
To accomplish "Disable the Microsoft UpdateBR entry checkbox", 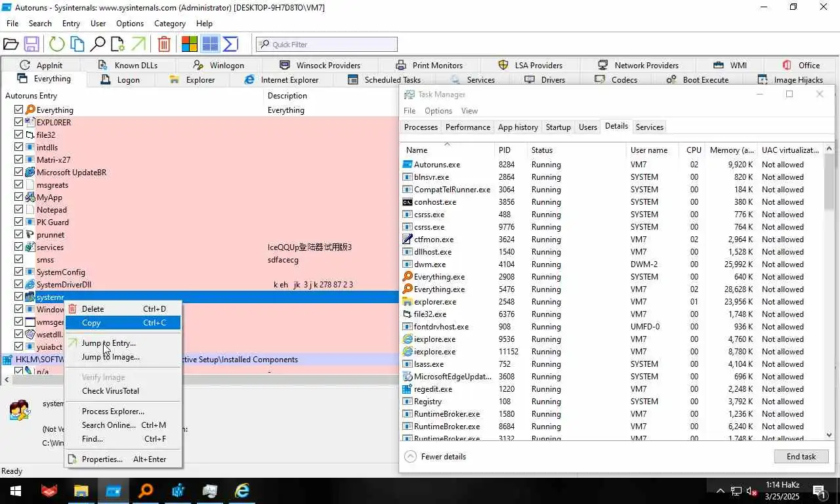I will (x=19, y=172).
